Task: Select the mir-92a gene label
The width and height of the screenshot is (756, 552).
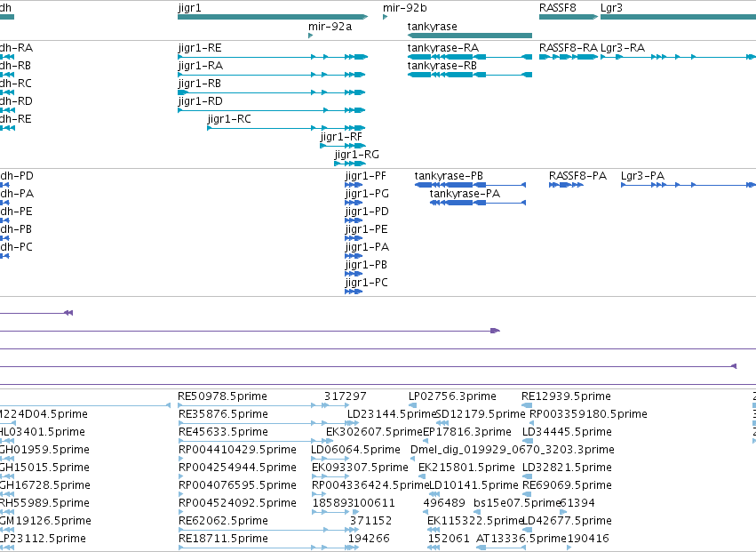Action: coord(330,27)
